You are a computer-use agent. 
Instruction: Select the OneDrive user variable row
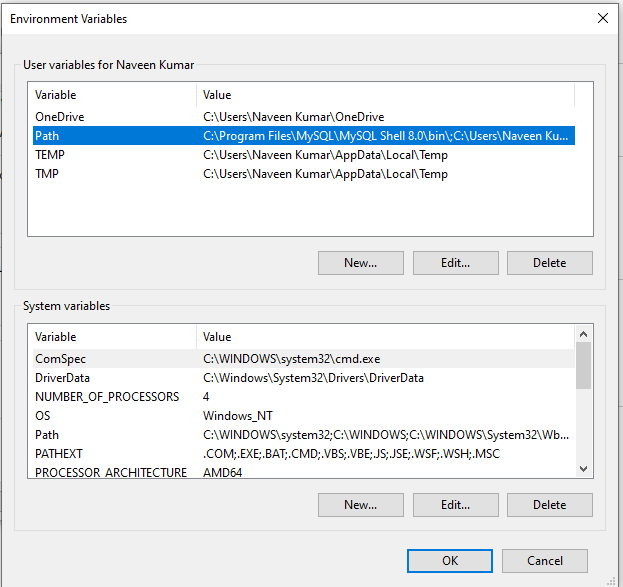304,117
